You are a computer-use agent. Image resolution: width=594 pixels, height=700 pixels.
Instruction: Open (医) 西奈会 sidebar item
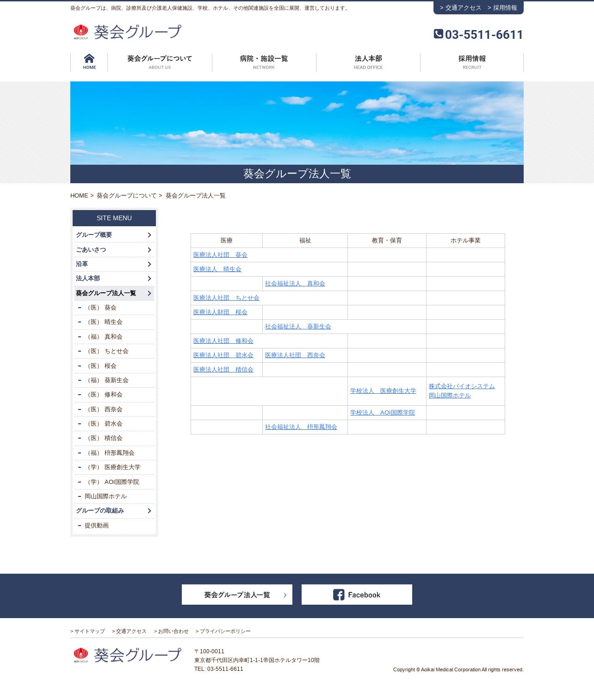coord(114,409)
